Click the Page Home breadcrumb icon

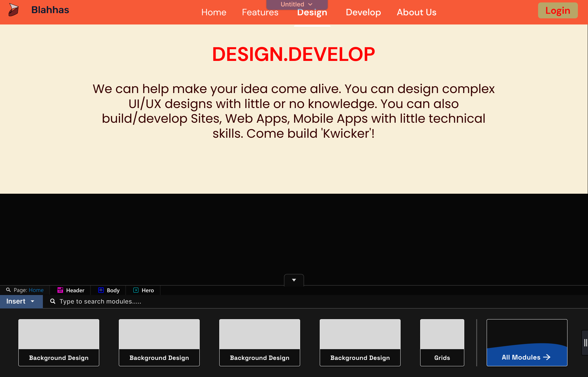(x=9, y=290)
